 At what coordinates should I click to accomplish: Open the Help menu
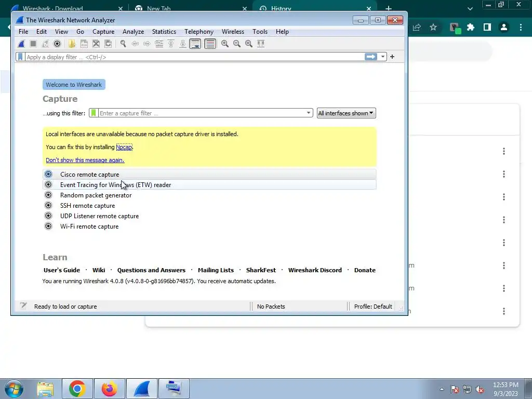282,32
